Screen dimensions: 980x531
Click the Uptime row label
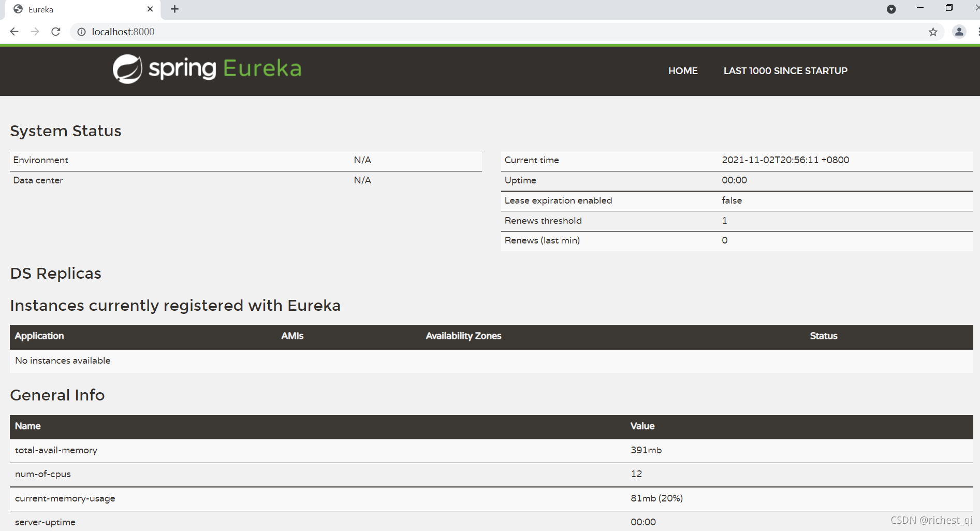tap(520, 180)
